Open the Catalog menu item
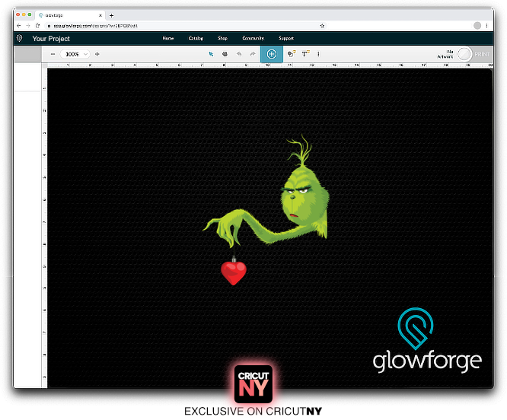 (x=196, y=38)
